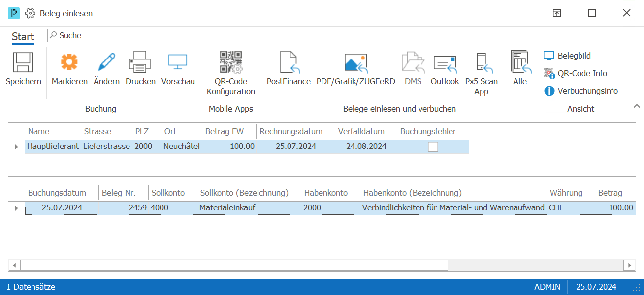The image size is (644, 295).
Task: Select the Materialeinkauf cell
Action: point(249,208)
